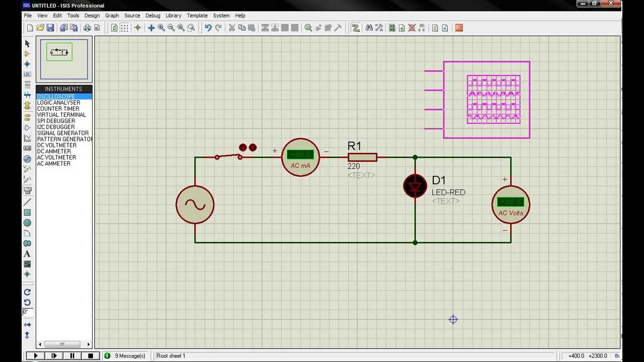644x362 pixels.
Task: Toggle the grid display
Action: click(124, 28)
